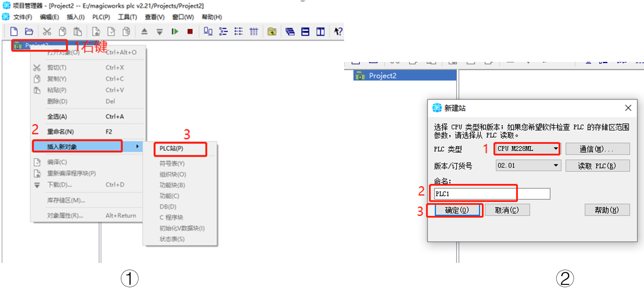Open the 查看(V) menu

click(155, 17)
